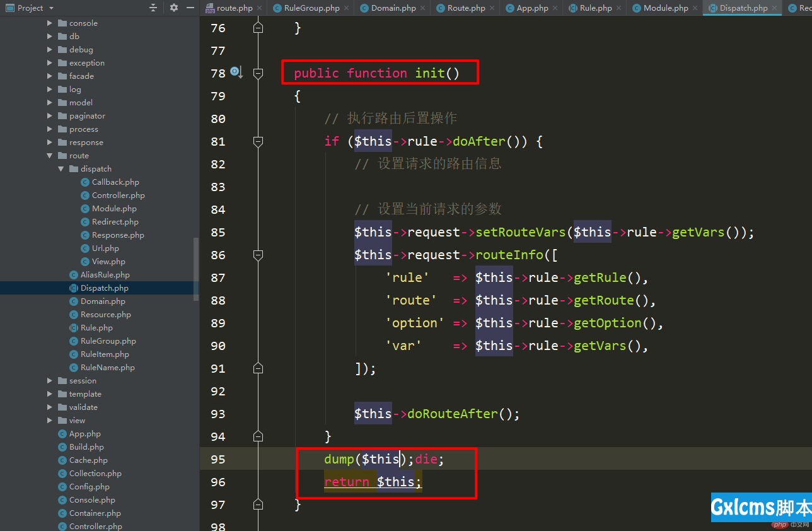Fold the init function at line 78
The image size is (812, 531).
(258, 73)
